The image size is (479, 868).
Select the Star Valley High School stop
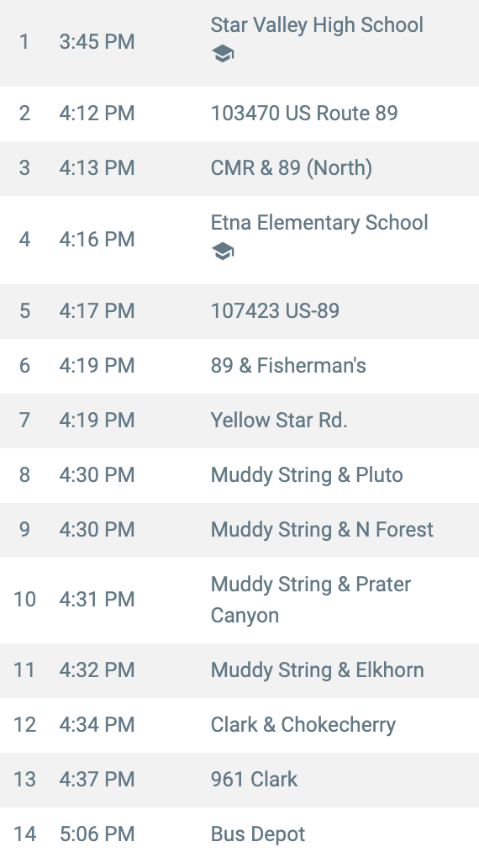coord(317,25)
